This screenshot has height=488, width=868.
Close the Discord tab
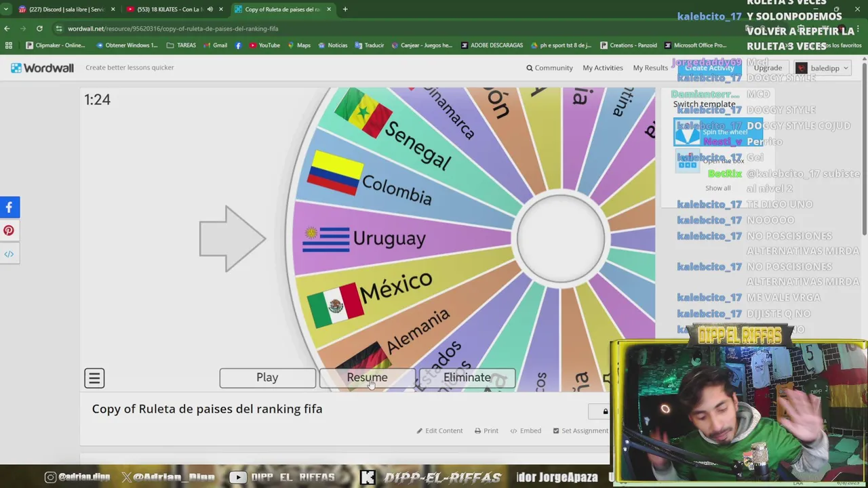click(x=113, y=9)
